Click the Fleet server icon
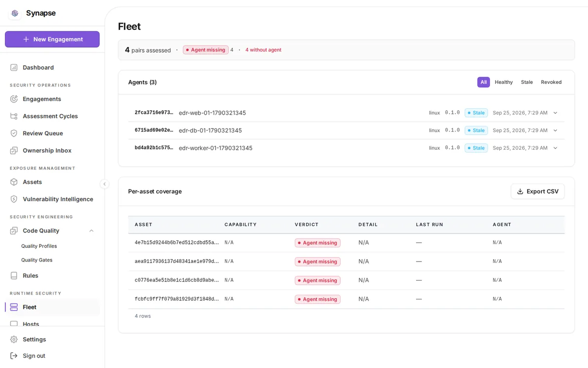This screenshot has width=588, height=368. (x=14, y=307)
